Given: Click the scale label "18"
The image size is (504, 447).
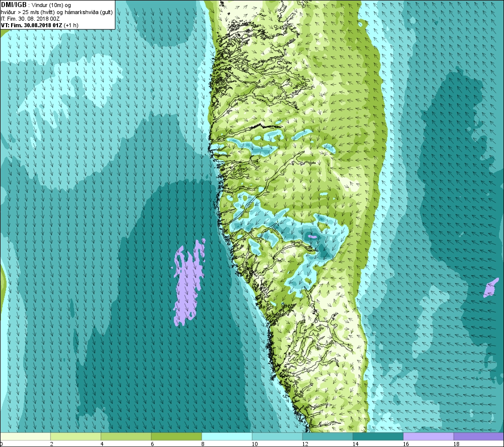Looking at the screenshot, I should [457, 444].
